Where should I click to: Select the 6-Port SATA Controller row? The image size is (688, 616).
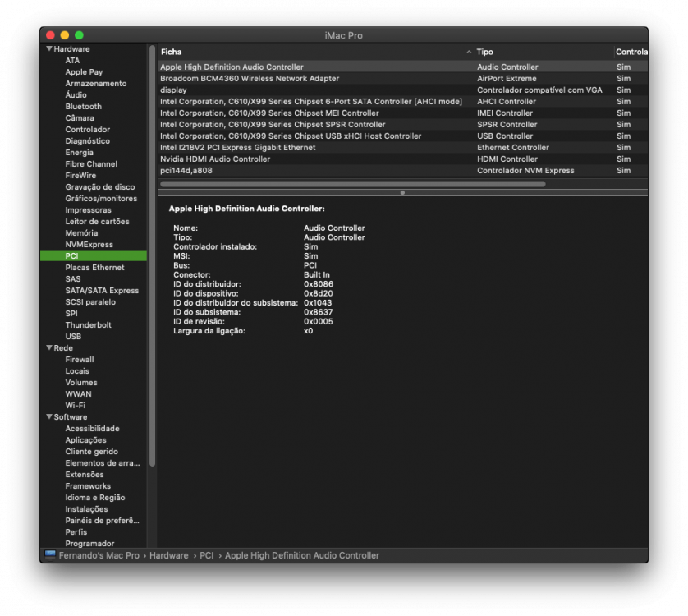click(x=403, y=101)
